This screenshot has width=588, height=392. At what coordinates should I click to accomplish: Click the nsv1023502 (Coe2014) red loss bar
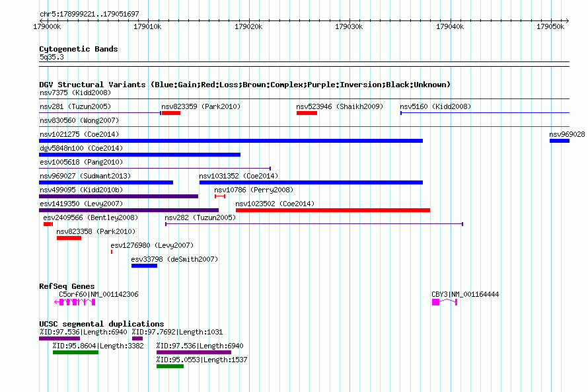click(x=332, y=210)
